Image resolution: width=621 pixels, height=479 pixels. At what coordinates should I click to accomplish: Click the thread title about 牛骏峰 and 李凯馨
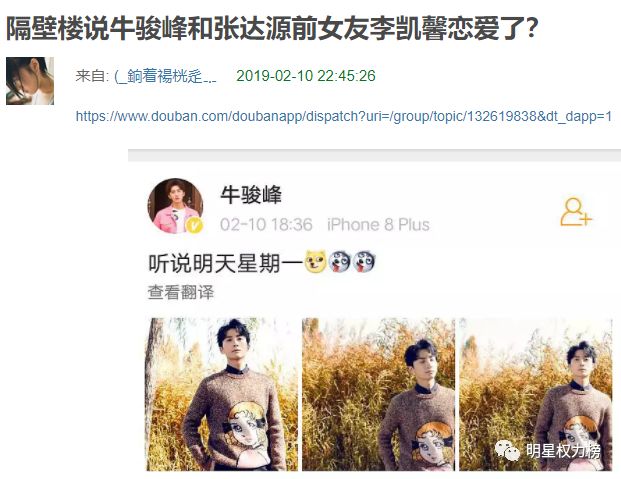pyautogui.click(x=272, y=29)
